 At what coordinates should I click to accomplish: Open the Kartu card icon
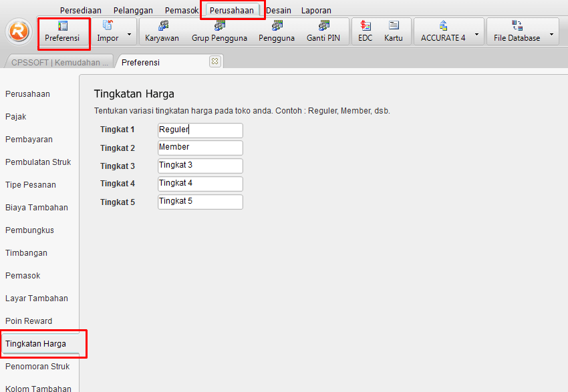tap(394, 31)
